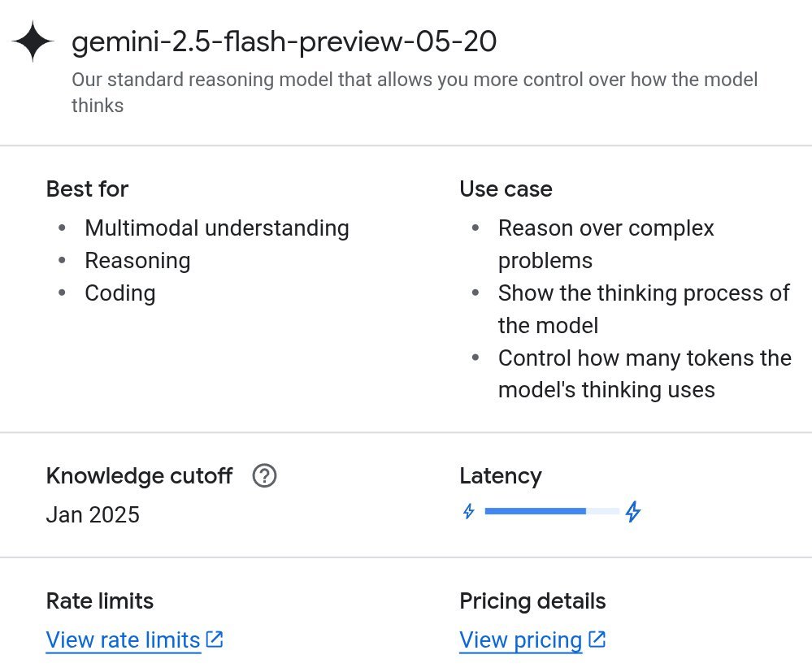Select the Use case section header
The image size is (812, 672).
505,189
